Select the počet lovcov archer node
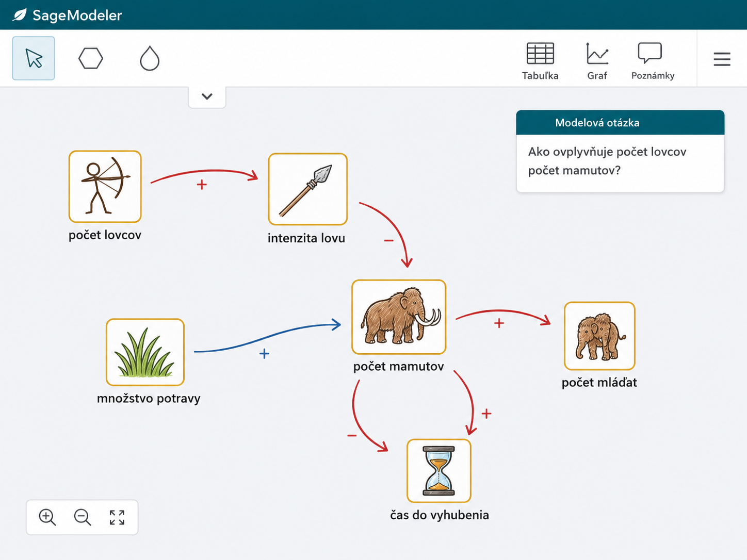 pos(105,187)
